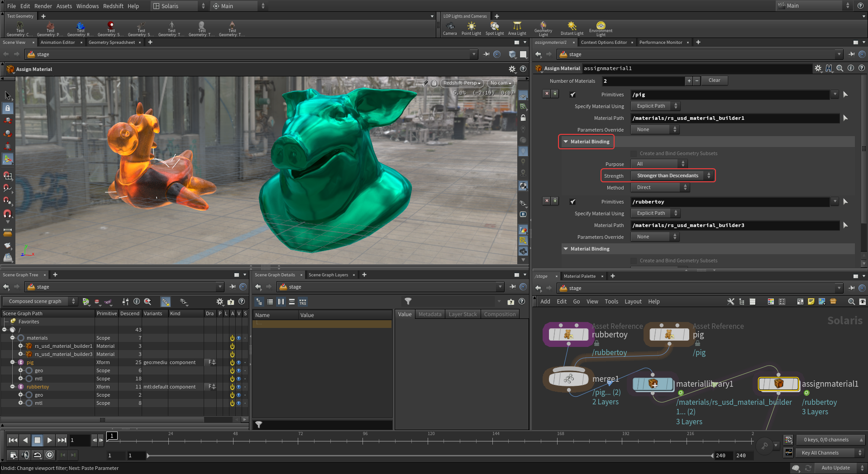Click the Clear button for materials
Screen dimensions: 868x474
pyautogui.click(x=714, y=81)
